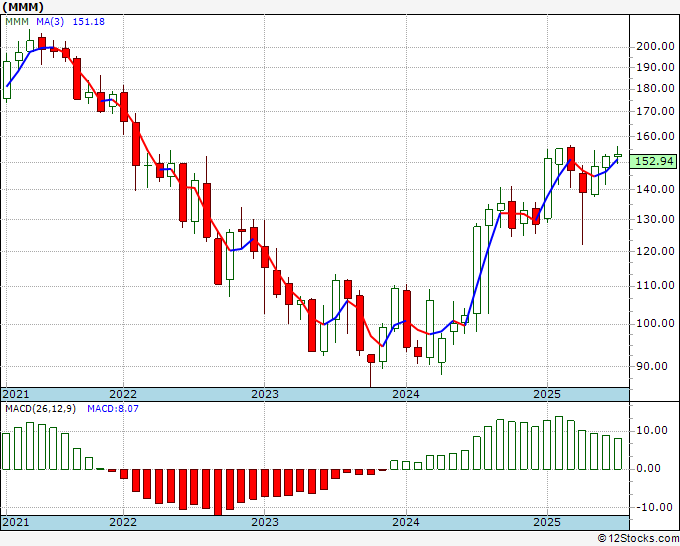Click the 100.00 price axis label
The width and height of the screenshot is (680, 546).
655,323
